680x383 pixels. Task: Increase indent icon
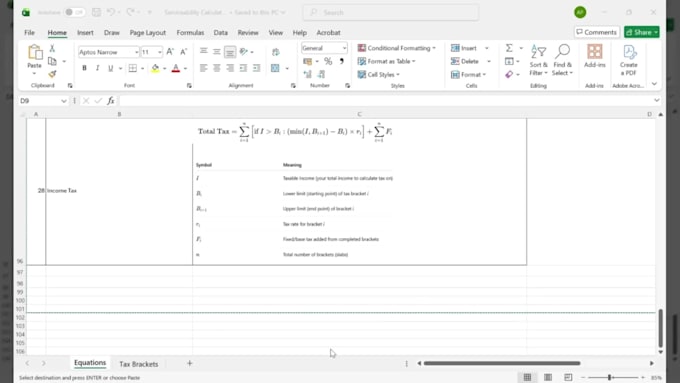256,68
